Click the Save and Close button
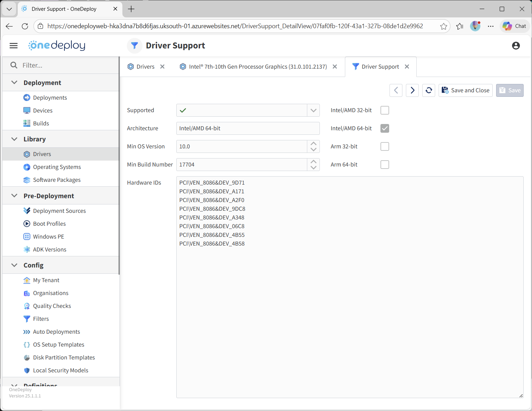The width and height of the screenshot is (532, 411). [465, 90]
